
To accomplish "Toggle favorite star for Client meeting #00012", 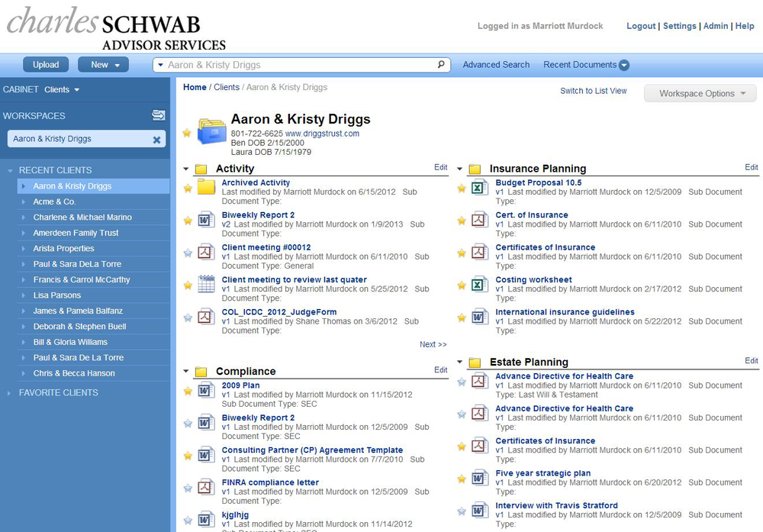I will 188,253.
